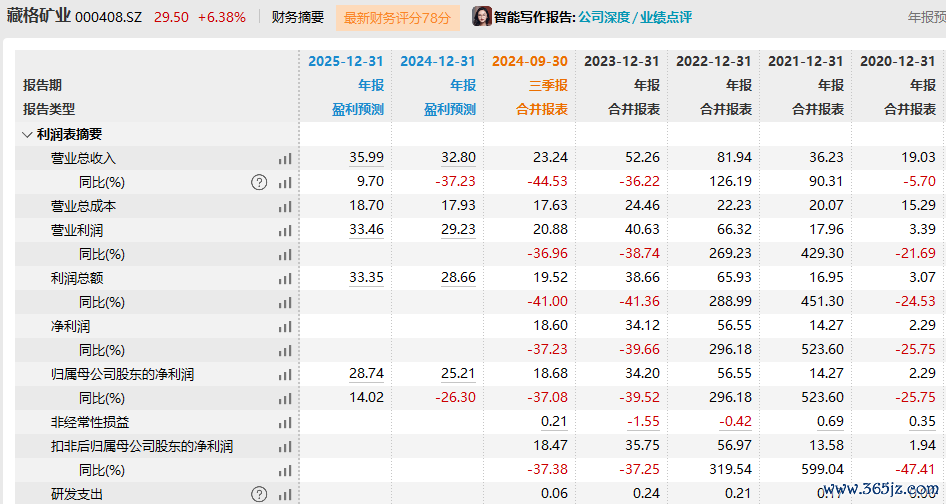This screenshot has width=946, height=504.
Task: Click help question mark beside 研发支出
Action: pos(259,494)
